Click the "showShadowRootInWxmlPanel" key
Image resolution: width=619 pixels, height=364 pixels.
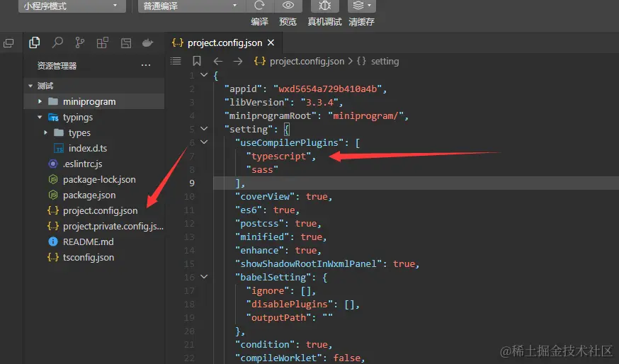(x=309, y=263)
